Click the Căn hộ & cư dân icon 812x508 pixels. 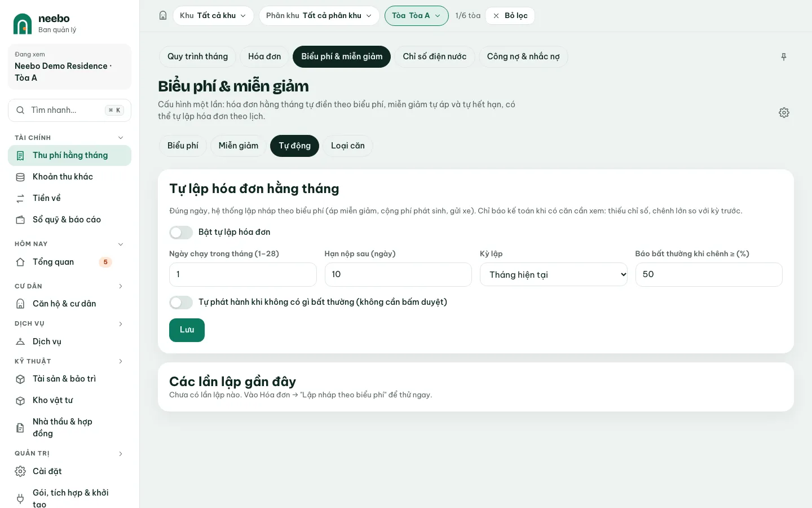tap(20, 304)
